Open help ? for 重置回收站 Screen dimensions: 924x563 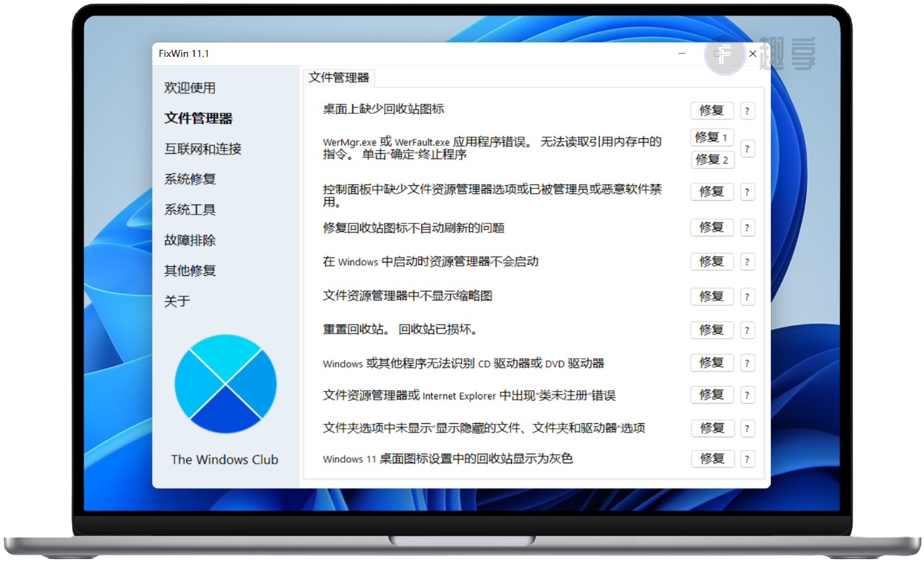pyautogui.click(x=747, y=331)
